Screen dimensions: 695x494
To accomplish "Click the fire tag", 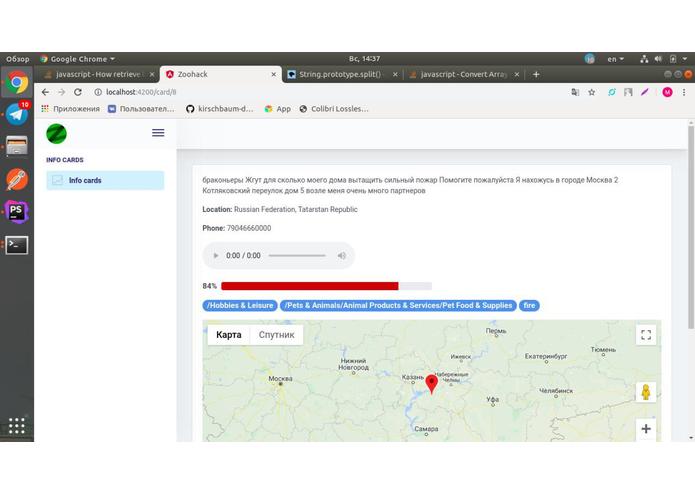I will coord(529,306).
